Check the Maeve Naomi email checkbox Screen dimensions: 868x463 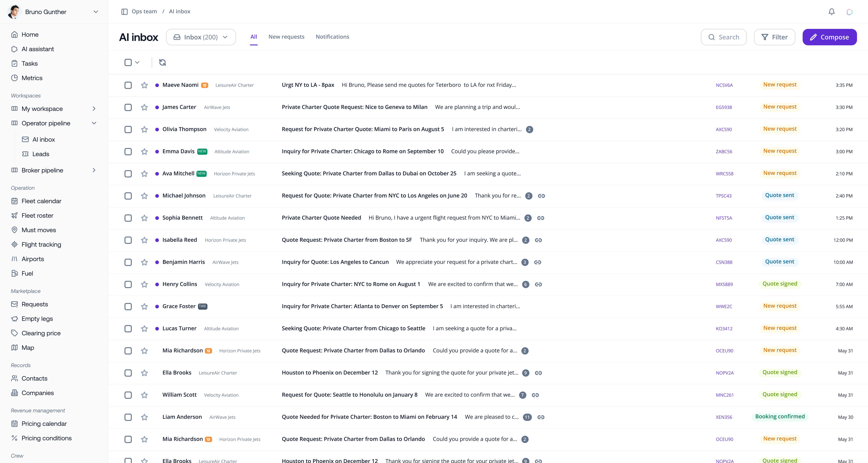point(128,85)
